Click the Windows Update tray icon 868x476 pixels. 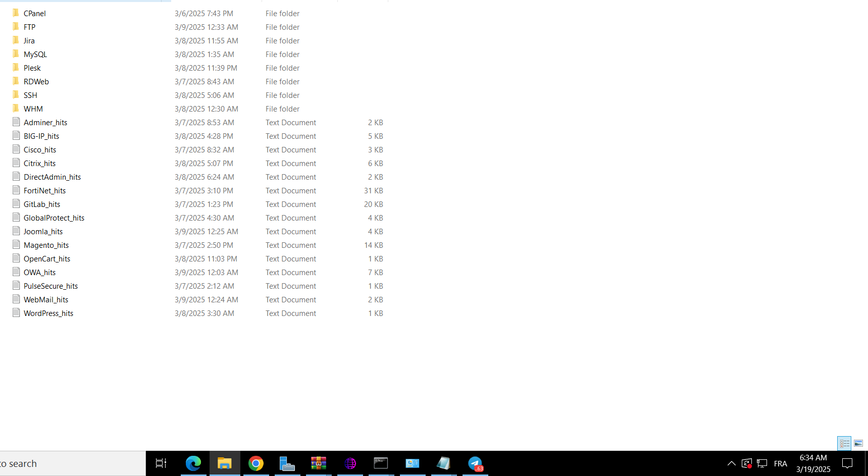click(x=747, y=463)
